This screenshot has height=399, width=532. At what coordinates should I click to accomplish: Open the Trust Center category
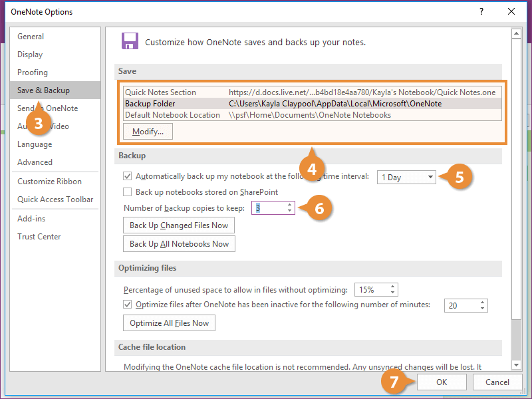pos(39,237)
